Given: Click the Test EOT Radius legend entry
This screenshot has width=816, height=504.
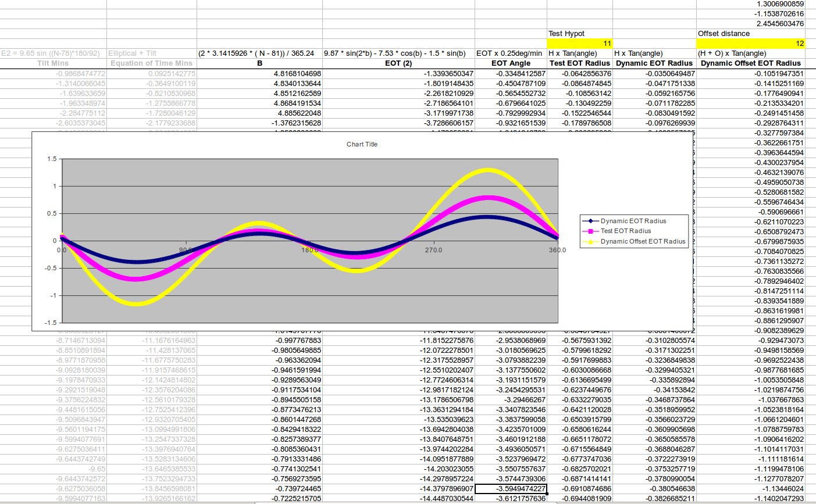Looking at the screenshot, I should tap(625, 231).
